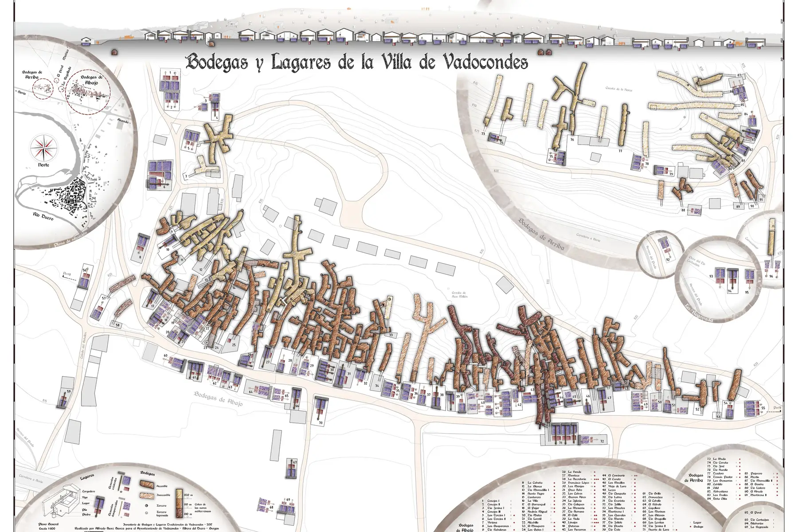The width and height of the screenshot is (798, 532).
Task: Click '78 Tomás Pastor' in the Bodegas de Arriba list
Action: coord(720,477)
